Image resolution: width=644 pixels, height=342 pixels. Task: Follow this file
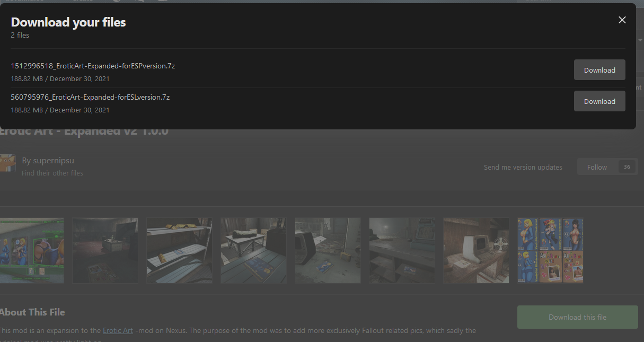[x=597, y=167]
